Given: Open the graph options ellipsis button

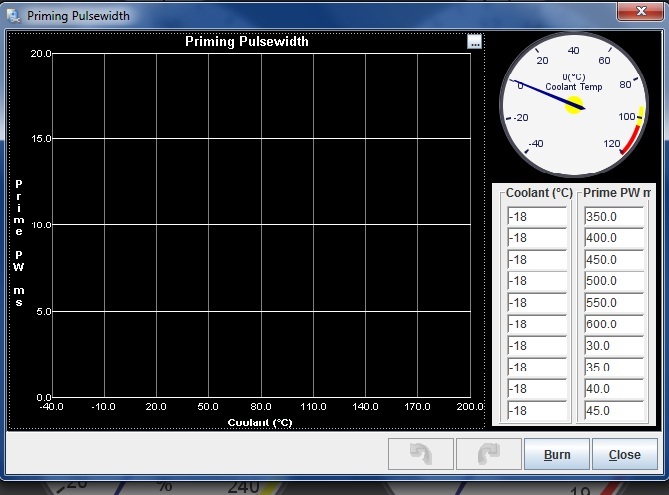Looking at the screenshot, I should [474, 41].
